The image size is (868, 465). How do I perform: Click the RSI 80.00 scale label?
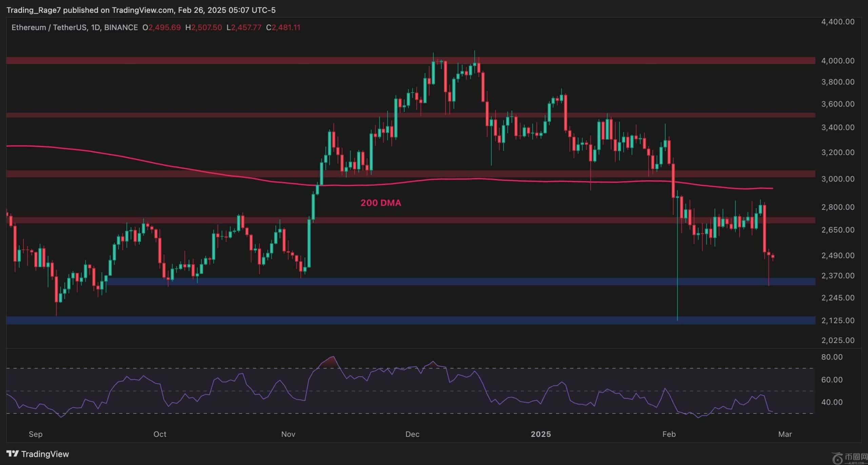pos(832,357)
